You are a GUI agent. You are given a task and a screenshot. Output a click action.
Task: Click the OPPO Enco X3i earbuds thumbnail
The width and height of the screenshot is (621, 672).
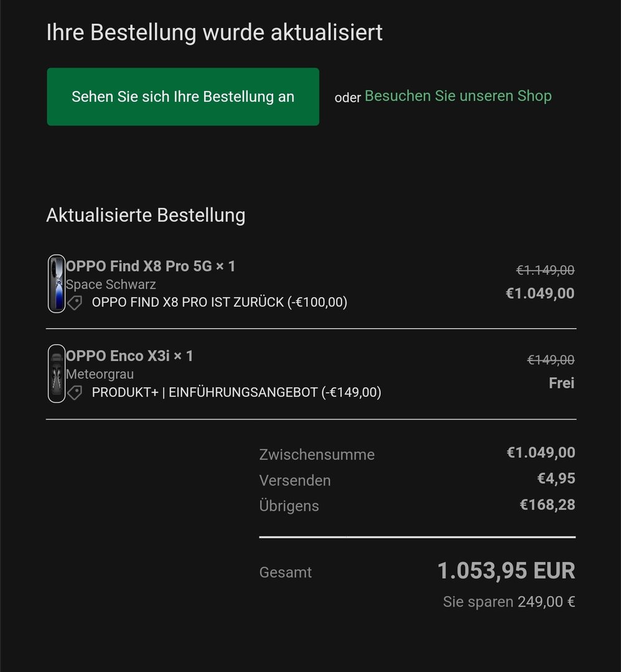[x=57, y=373]
